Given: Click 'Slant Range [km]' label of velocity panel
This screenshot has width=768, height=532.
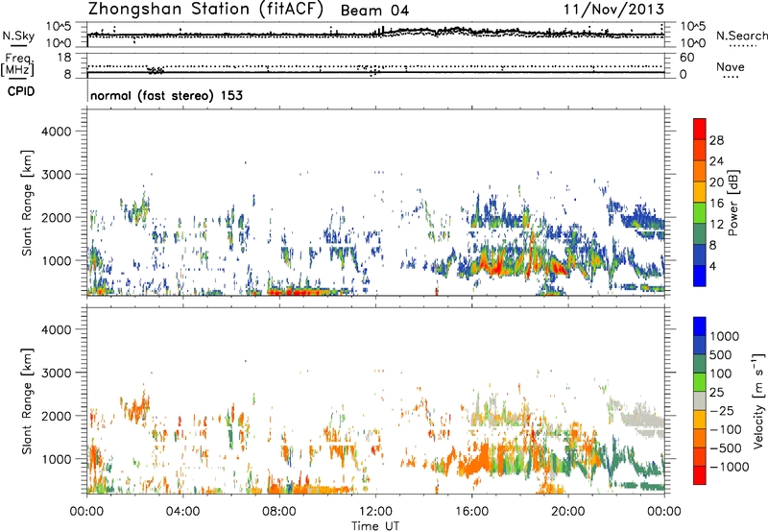Looking at the screenshot, I should click(x=28, y=400).
